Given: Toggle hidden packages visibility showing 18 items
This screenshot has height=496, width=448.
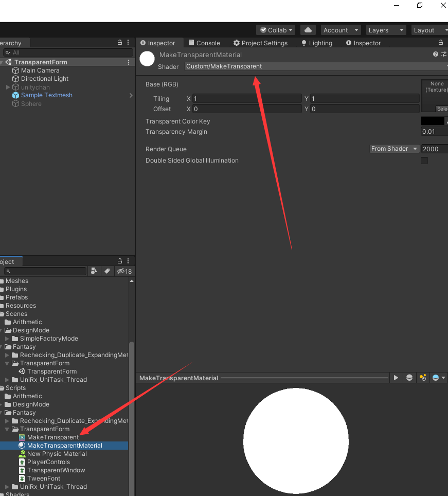Looking at the screenshot, I should coord(123,271).
